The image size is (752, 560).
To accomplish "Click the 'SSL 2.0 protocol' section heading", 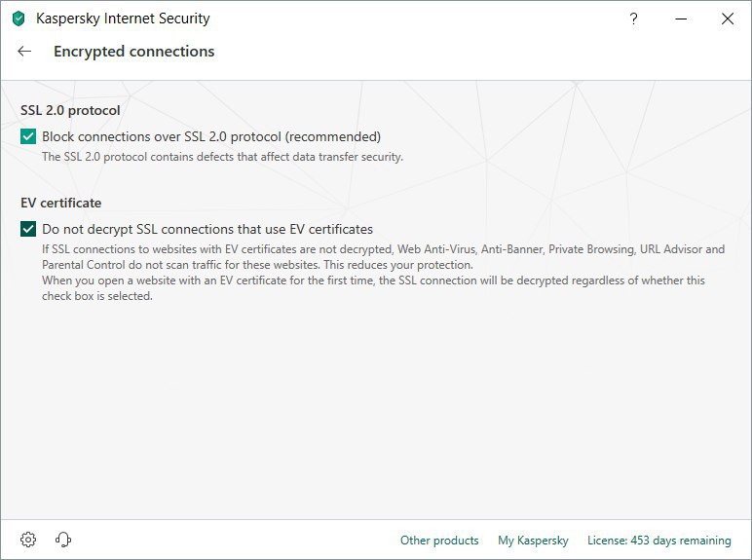I will click(70, 111).
